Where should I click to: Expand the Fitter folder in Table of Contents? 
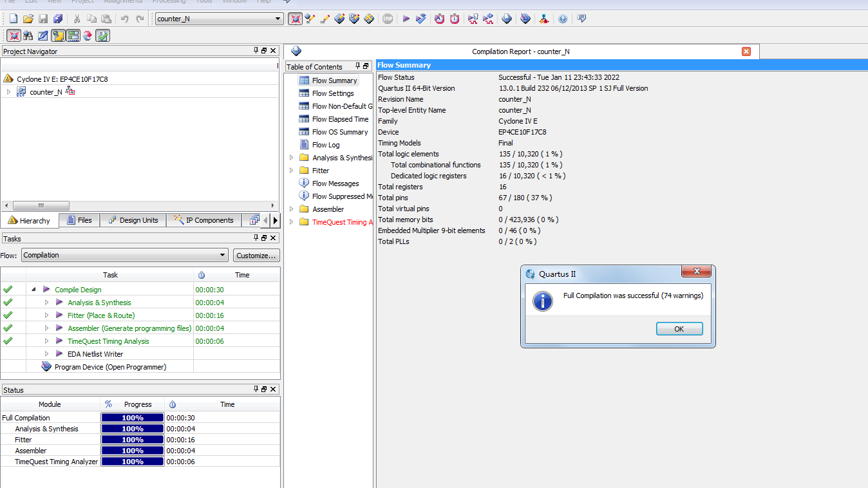(x=291, y=171)
